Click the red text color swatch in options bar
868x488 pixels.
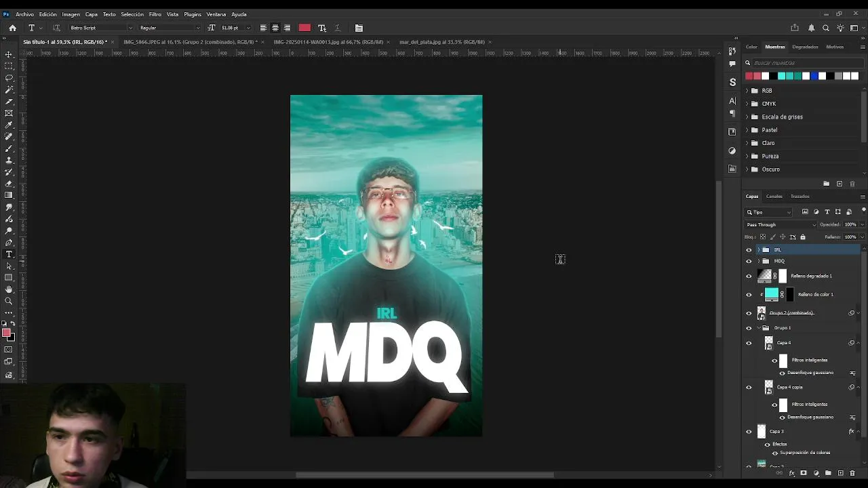pos(304,28)
